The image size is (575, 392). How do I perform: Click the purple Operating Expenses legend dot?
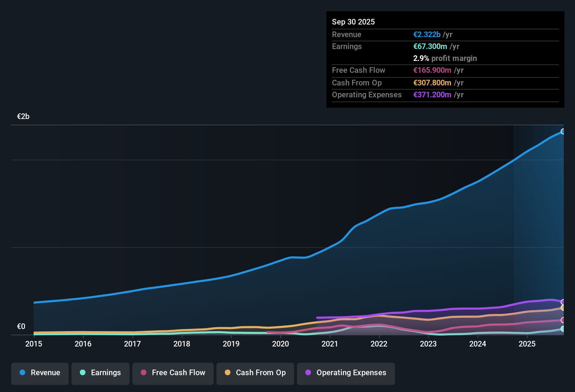point(308,373)
